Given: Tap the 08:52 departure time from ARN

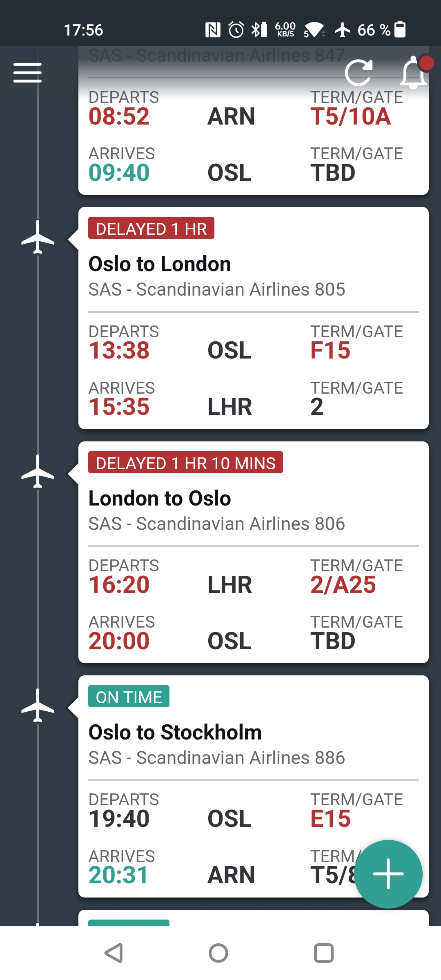Looking at the screenshot, I should click(119, 116).
